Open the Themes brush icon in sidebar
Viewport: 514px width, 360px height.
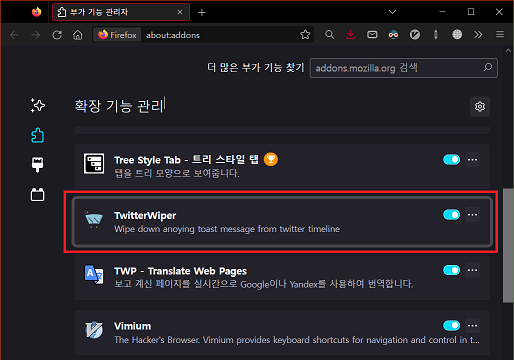[x=37, y=165]
